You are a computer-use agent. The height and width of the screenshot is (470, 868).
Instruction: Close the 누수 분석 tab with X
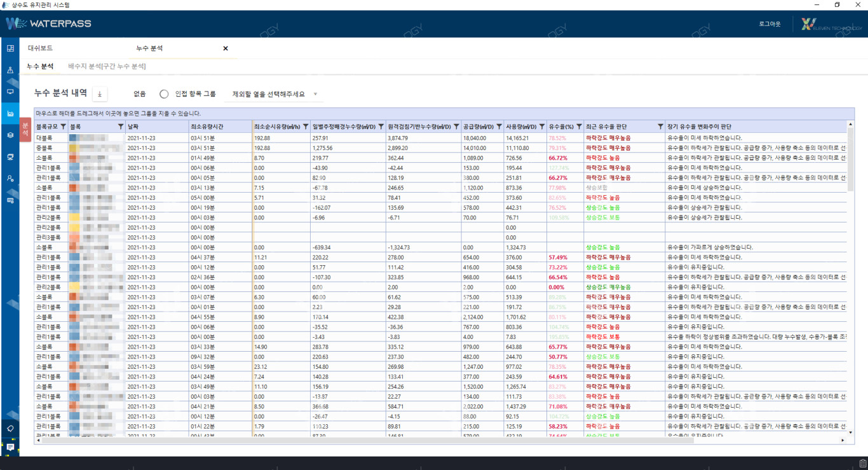coord(226,48)
